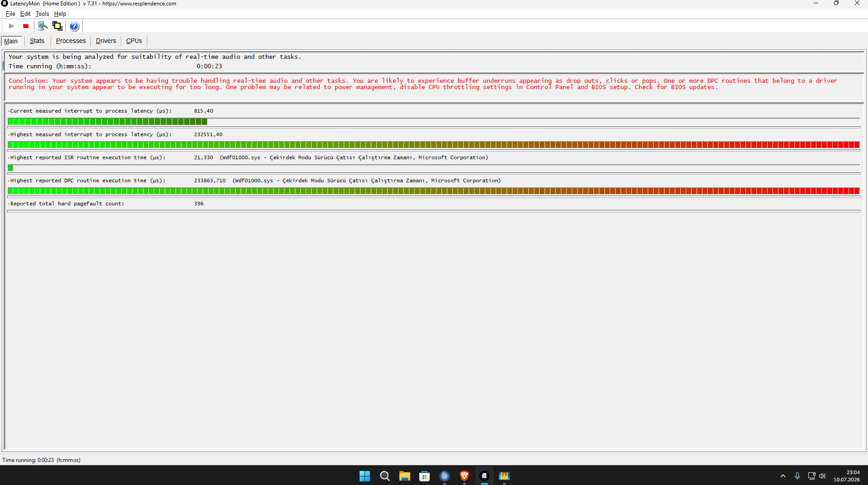Click 'Reported total hard pagefault count' label
868x485 pixels.
[67, 204]
